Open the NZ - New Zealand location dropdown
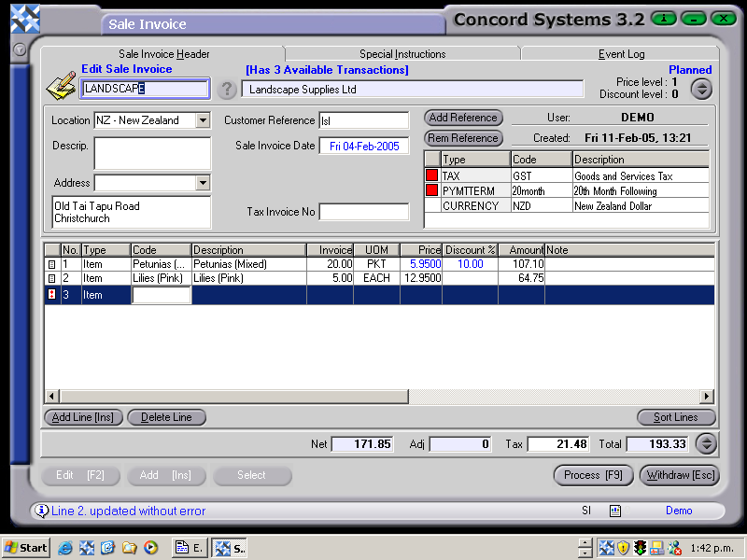This screenshot has height=560, width=747. (204, 119)
